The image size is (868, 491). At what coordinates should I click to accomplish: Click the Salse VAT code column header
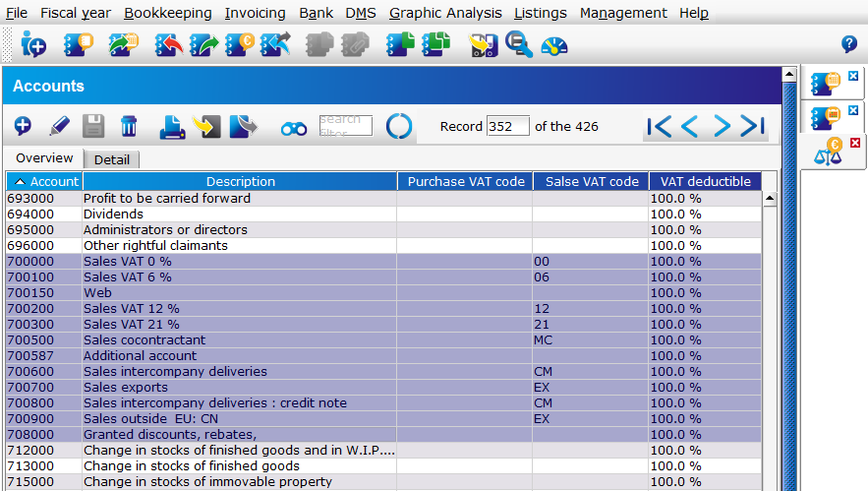click(x=591, y=181)
